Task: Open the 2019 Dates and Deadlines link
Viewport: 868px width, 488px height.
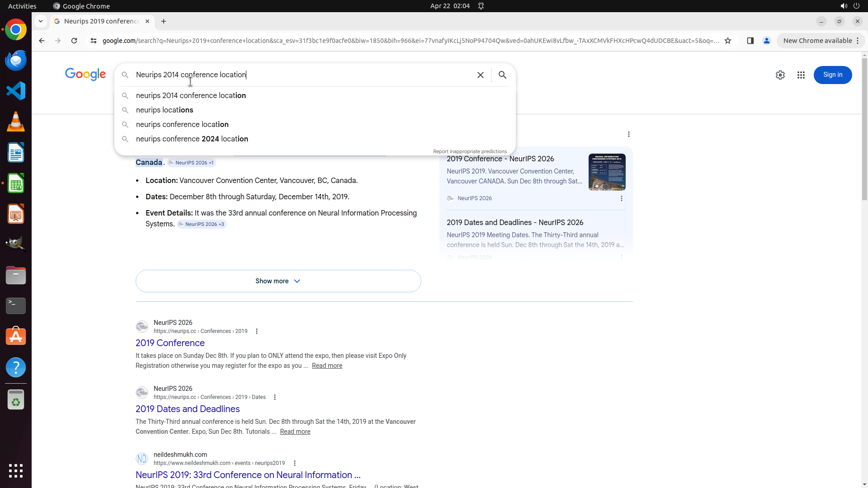Action: [187, 409]
